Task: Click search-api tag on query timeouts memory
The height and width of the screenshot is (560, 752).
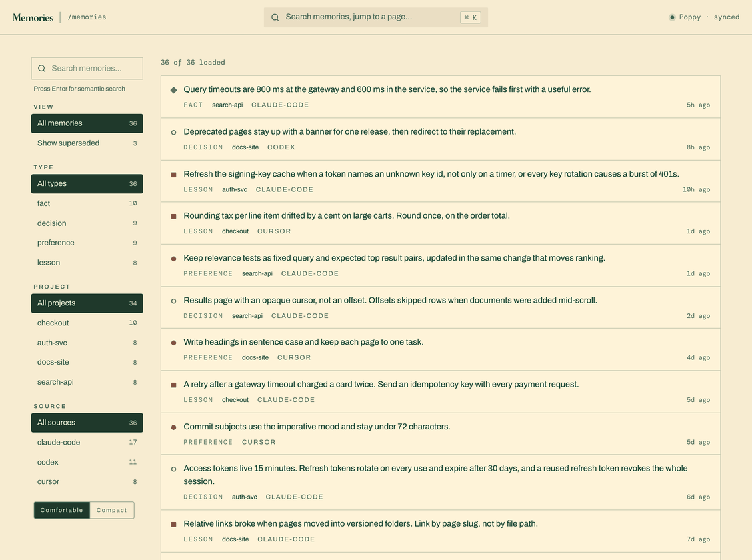Action: click(227, 105)
